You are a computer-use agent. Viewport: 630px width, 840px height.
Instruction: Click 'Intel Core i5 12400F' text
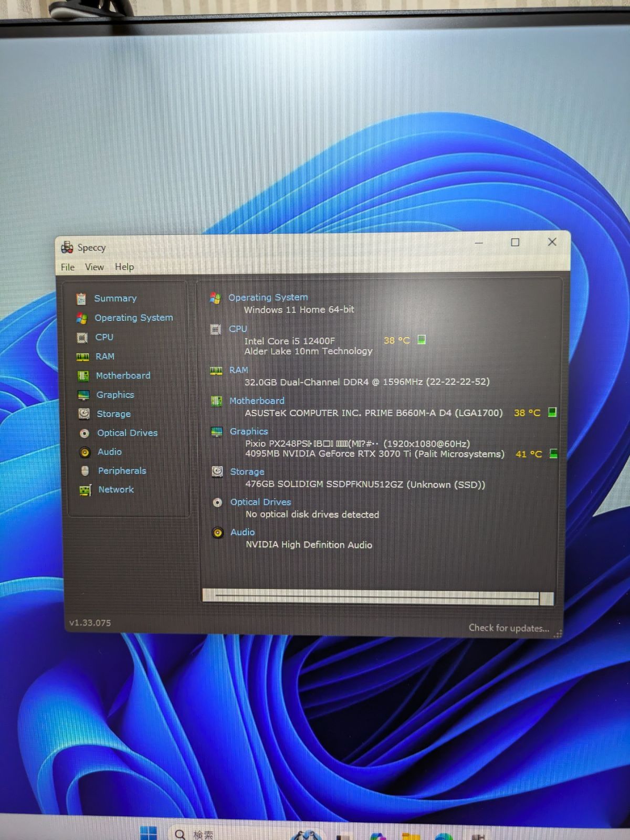click(x=289, y=341)
